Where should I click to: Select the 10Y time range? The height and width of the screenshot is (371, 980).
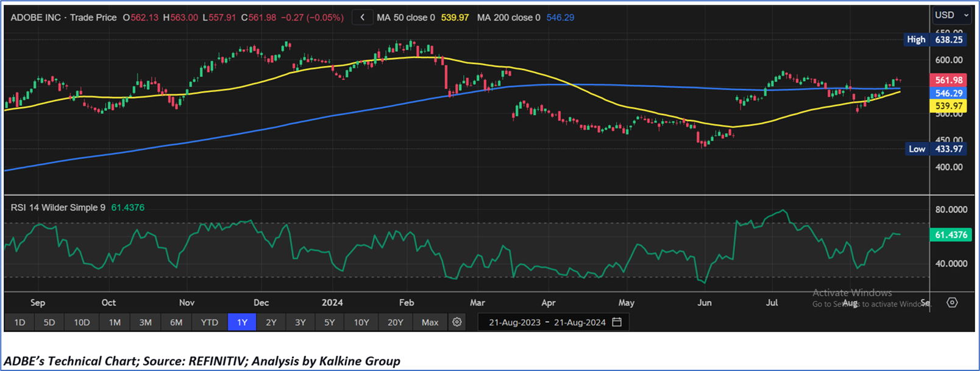(361, 322)
